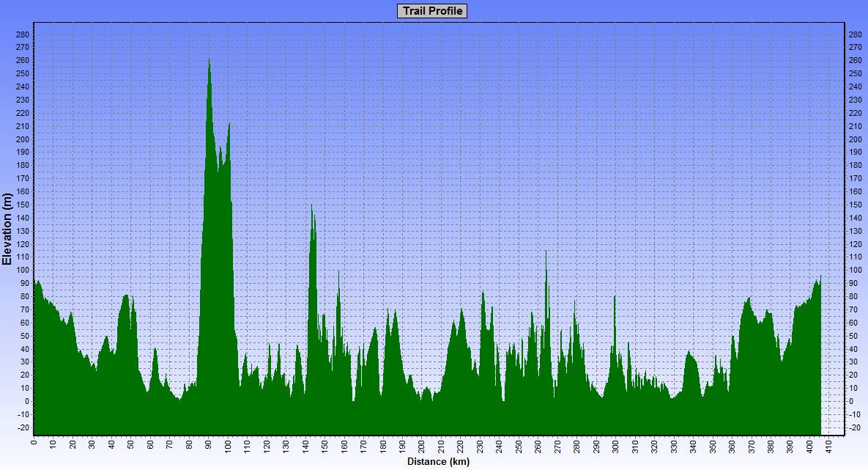Click the Trail Profile title button
868x470 pixels.
pos(432,11)
